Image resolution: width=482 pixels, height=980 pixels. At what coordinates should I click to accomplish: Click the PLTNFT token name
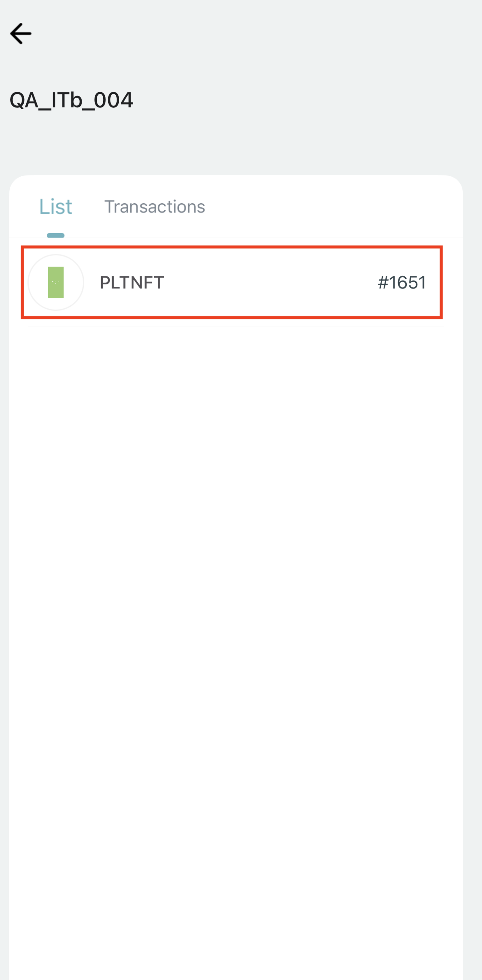pos(132,283)
